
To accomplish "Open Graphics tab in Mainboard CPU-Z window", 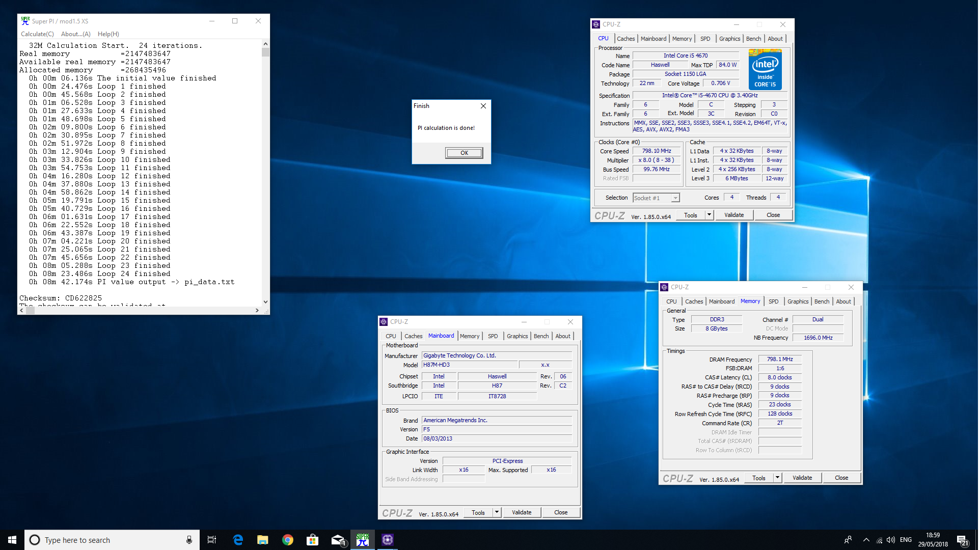I will (x=517, y=336).
